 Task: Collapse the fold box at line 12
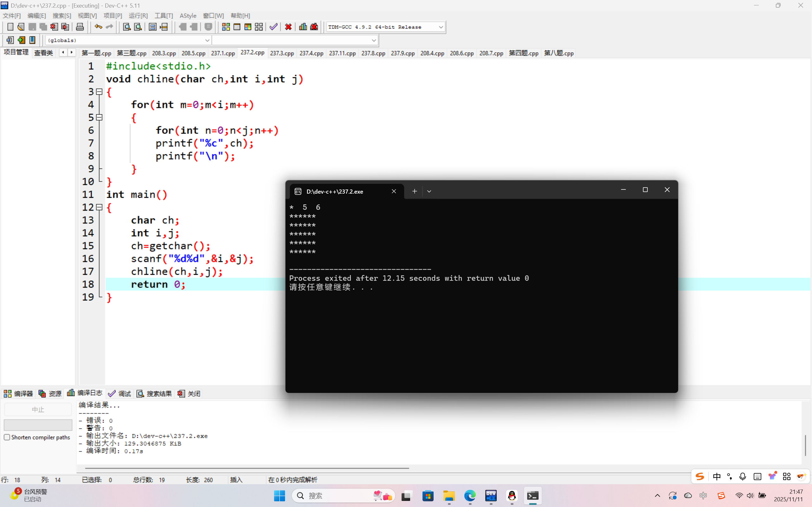point(99,207)
